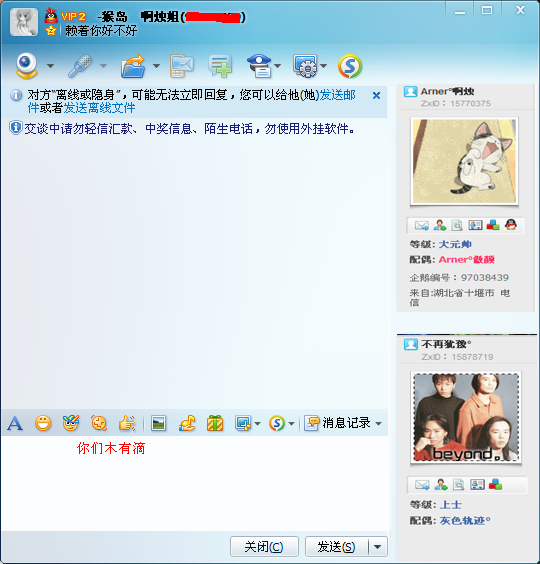Expand Sogou input toolbar dropdown arrow
This screenshot has width=540, height=564.
pos(291,424)
